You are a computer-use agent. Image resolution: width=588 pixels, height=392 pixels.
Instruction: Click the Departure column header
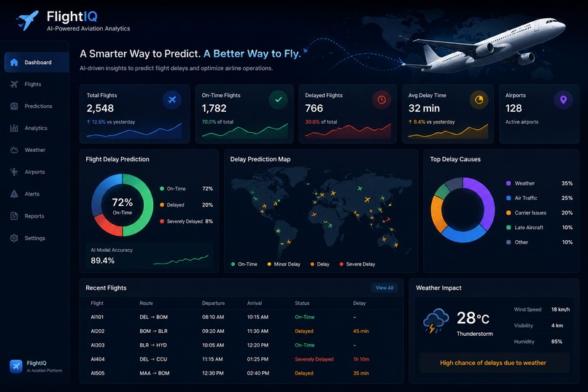(x=213, y=303)
